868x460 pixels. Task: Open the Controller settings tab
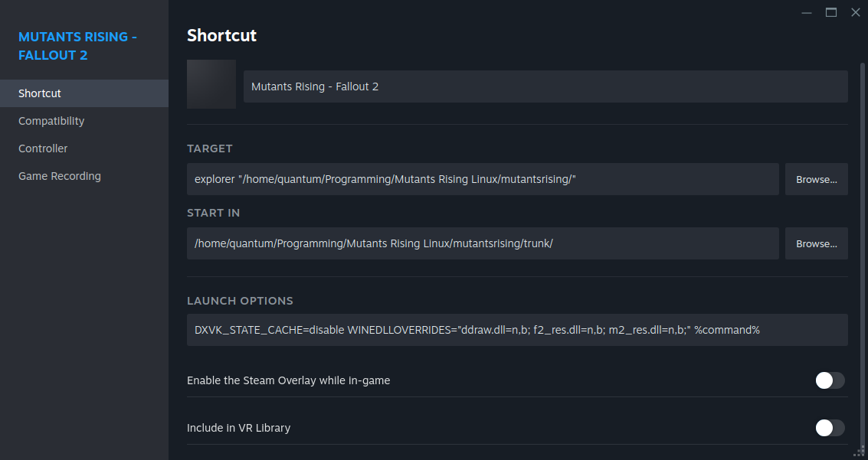pos(84,148)
